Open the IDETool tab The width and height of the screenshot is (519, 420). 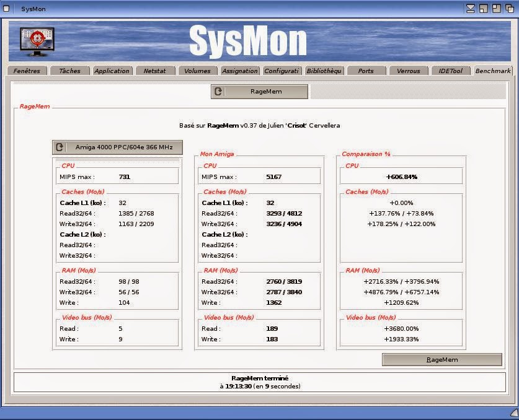tap(451, 71)
